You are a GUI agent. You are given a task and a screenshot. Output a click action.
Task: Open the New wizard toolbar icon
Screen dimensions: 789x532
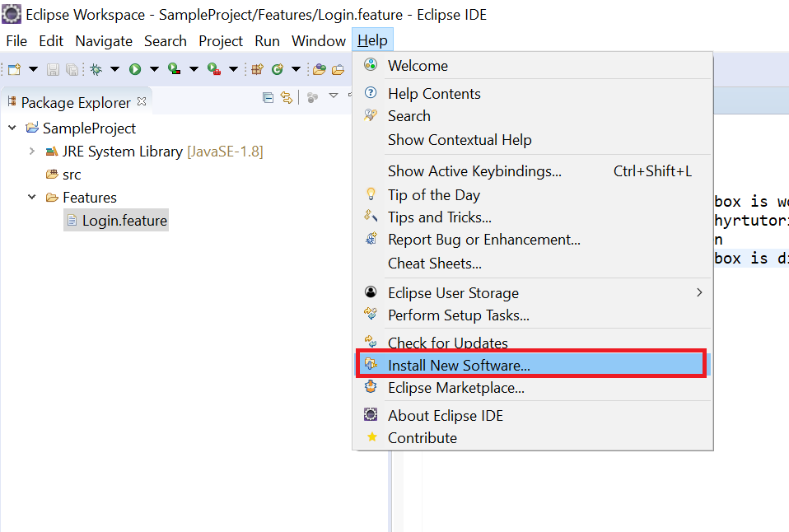coord(14,69)
